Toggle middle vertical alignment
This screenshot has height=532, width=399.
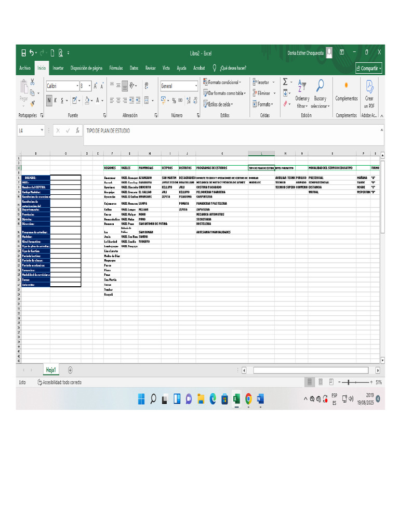[118, 85]
